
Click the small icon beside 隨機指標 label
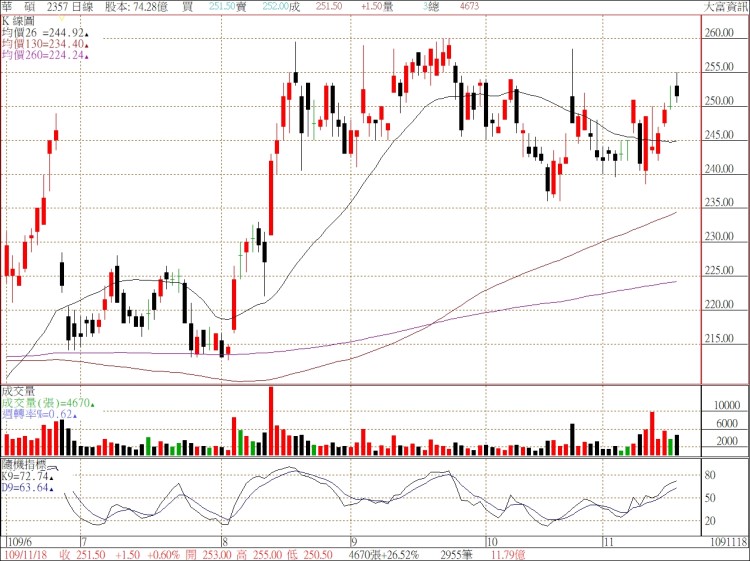[x=52, y=467]
